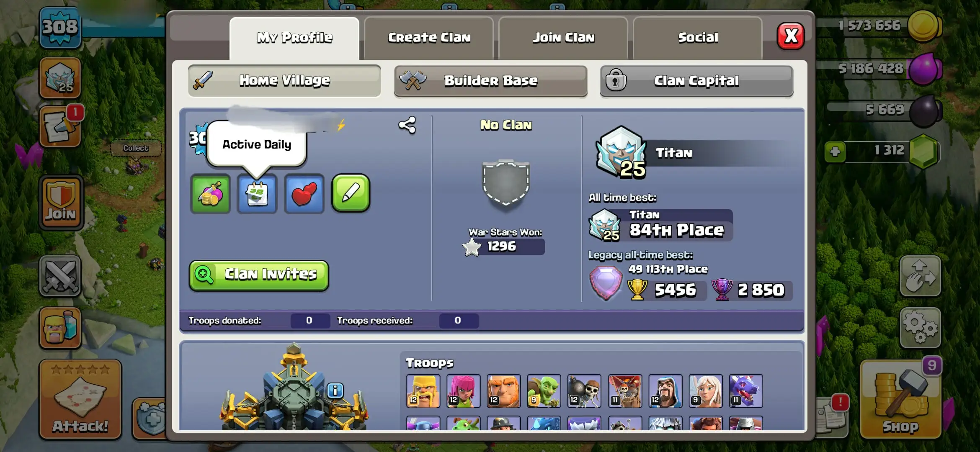The image size is (980, 452).
Task: Open the Town Hall info icon
Action: (335, 391)
